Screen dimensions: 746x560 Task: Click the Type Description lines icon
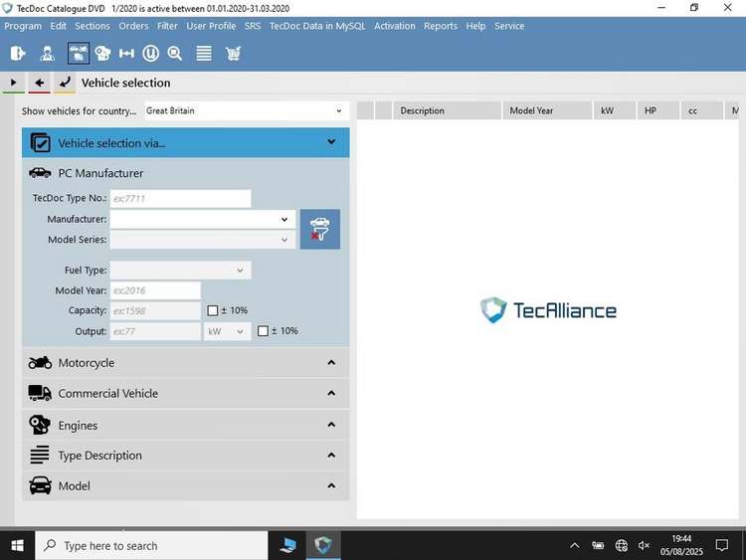point(40,455)
